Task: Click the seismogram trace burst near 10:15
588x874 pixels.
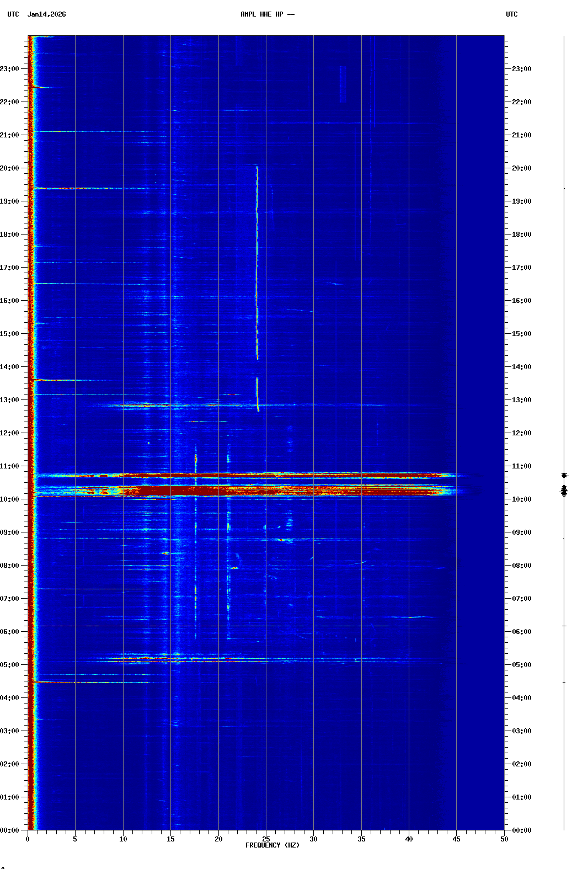Action: coord(564,490)
